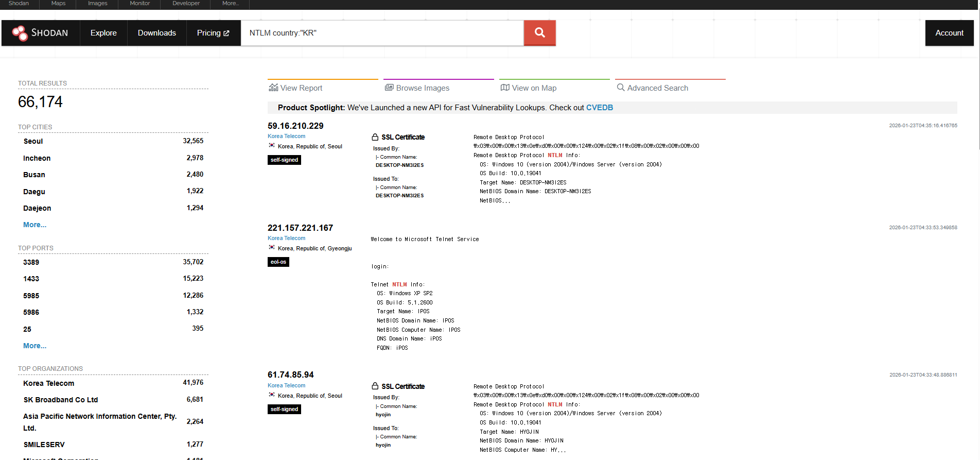Click Korea Telecom under 59.16.210.229
This screenshot has width=980, height=460.
[x=286, y=136]
